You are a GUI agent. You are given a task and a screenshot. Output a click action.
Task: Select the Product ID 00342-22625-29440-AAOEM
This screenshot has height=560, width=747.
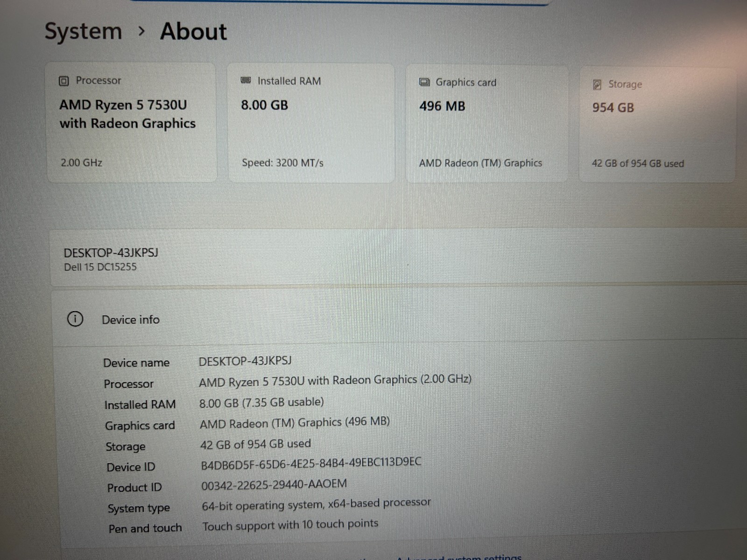click(x=274, y=484)
